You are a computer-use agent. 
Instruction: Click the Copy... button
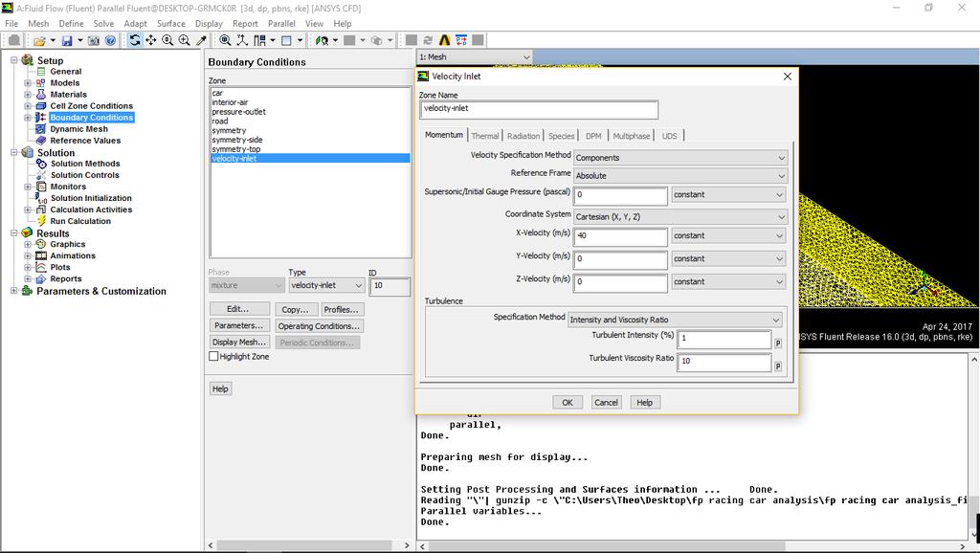click(x=295, y=309)
